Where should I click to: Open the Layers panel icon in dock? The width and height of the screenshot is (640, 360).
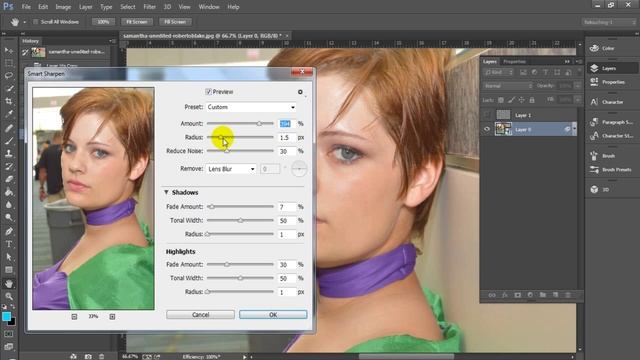(594, 68)
